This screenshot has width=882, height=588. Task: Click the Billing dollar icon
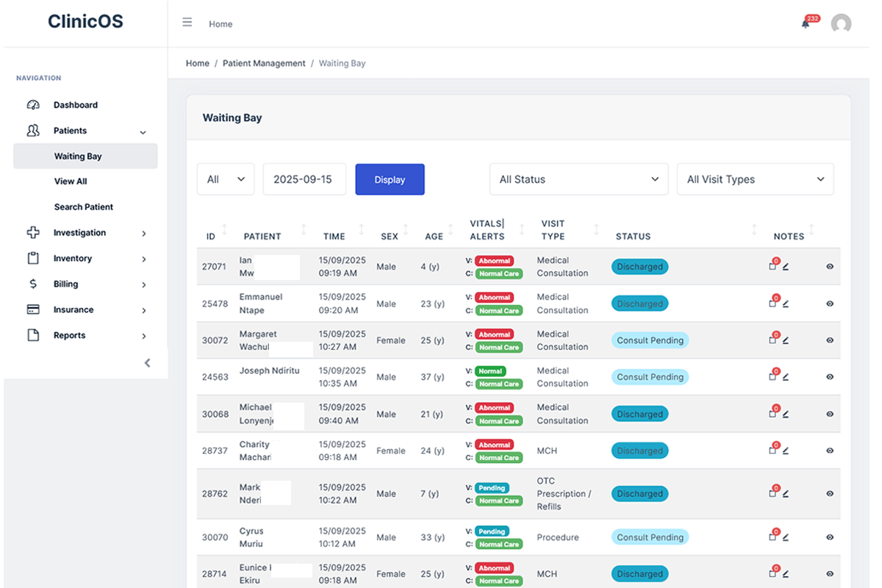coord(32,284)
